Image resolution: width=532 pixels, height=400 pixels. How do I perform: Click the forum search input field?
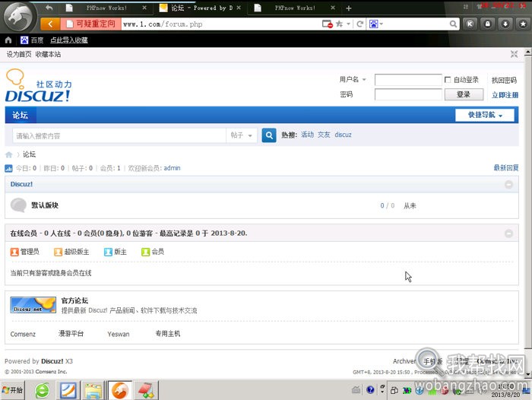pyautogui.click(x=119, y=136)
